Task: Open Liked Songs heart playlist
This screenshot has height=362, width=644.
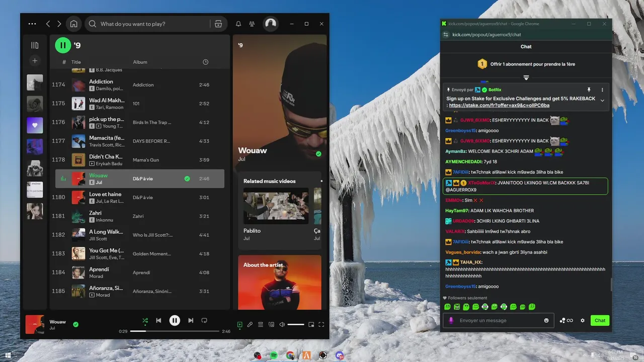Action: pos(35,125)
